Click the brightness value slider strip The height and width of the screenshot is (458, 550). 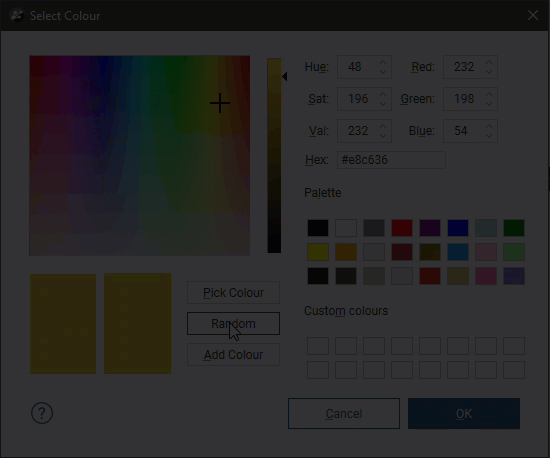tap(274, 155)
